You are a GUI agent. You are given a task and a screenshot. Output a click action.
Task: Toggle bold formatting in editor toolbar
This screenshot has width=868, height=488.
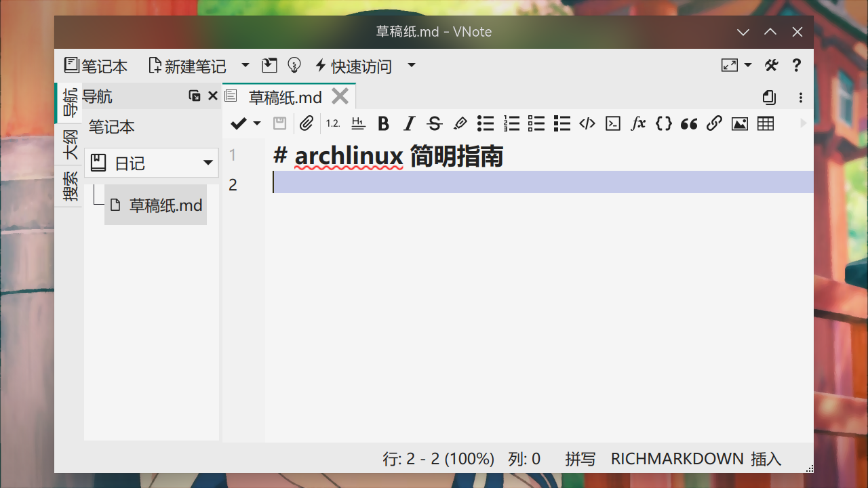click(384, 123)
